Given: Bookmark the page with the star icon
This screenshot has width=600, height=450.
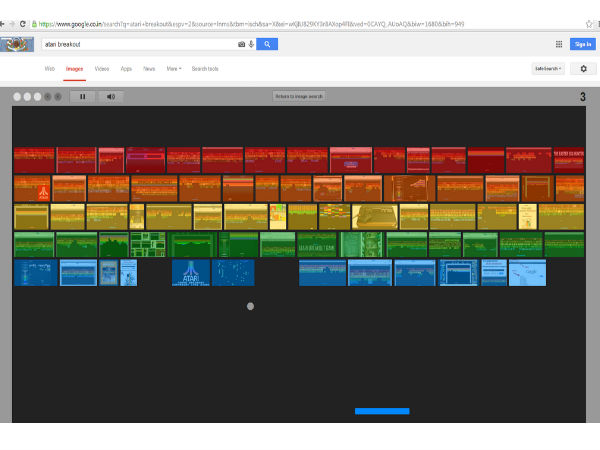Looking at the screenshot, I should (x=589, y=24).
